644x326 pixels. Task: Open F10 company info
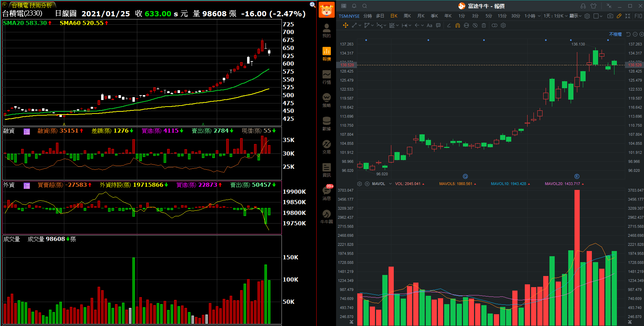coord(638,16)
